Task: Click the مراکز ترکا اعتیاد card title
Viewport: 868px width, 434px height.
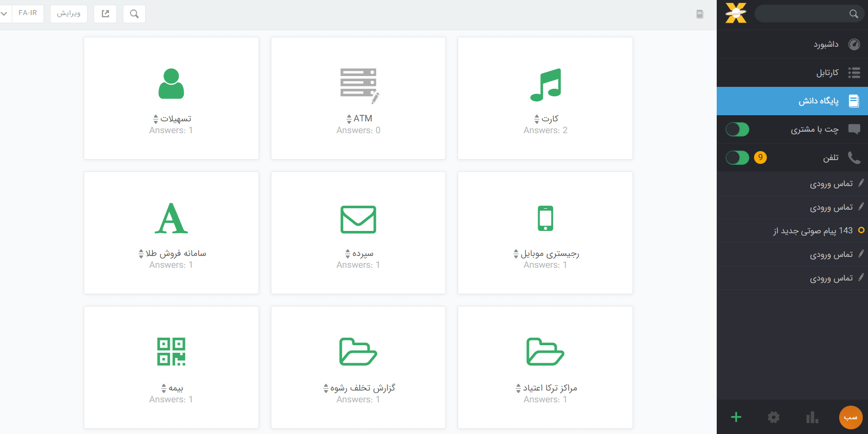Action: (x=550, y=388)
